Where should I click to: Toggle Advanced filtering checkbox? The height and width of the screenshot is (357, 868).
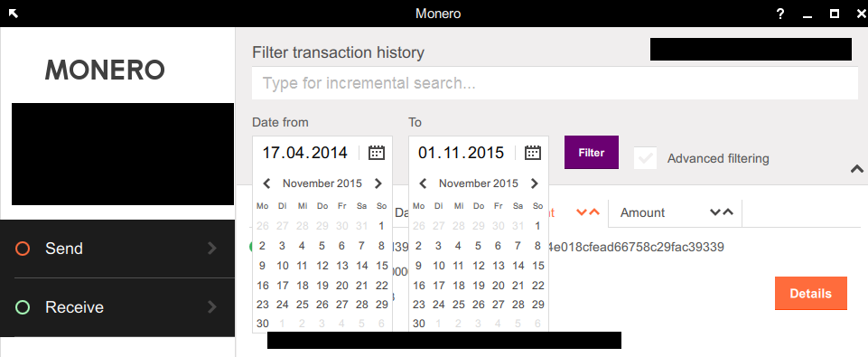click(x=646, y=158)
